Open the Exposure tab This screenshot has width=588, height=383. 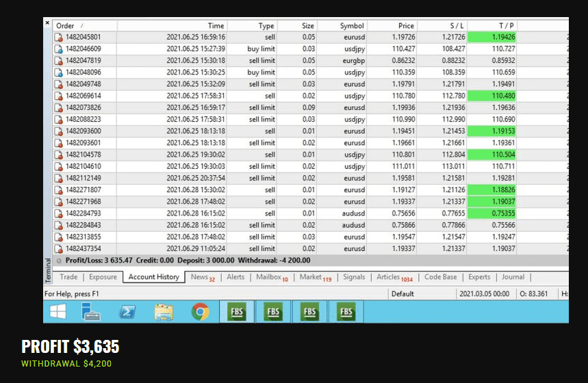[x=103, y=277]
